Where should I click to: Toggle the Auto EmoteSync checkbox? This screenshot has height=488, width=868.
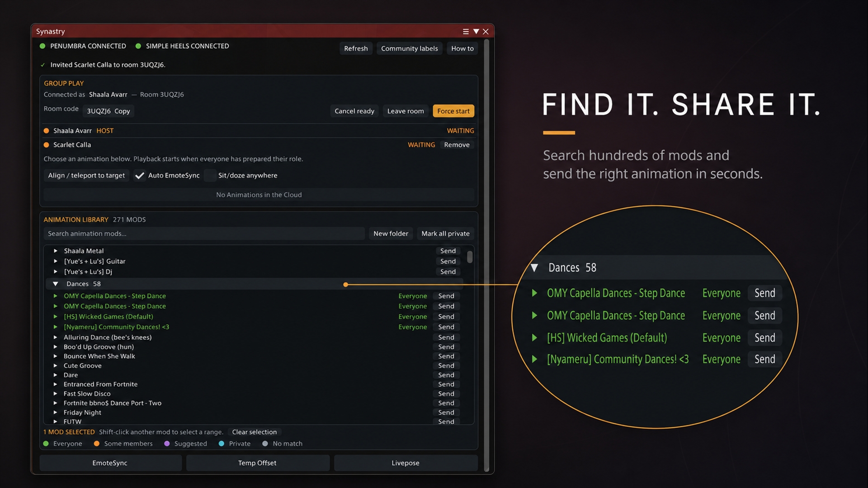[x=140, y=175]
